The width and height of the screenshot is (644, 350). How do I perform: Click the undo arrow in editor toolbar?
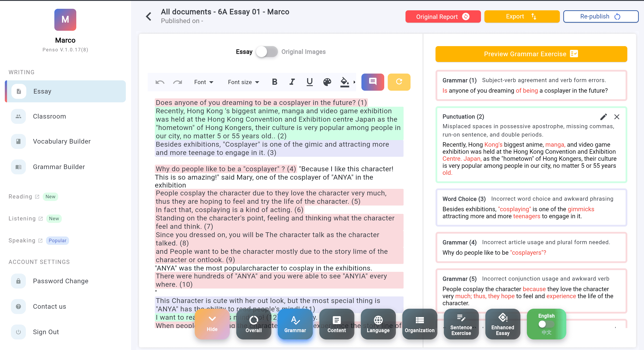(160, 82)
